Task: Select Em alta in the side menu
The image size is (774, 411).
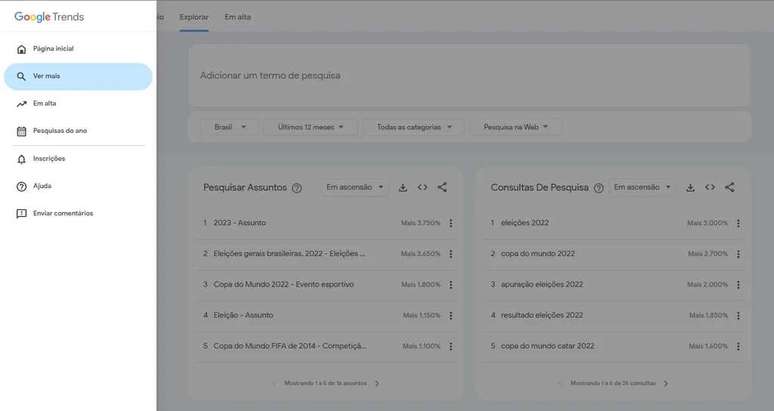Action: pos(78,104)
